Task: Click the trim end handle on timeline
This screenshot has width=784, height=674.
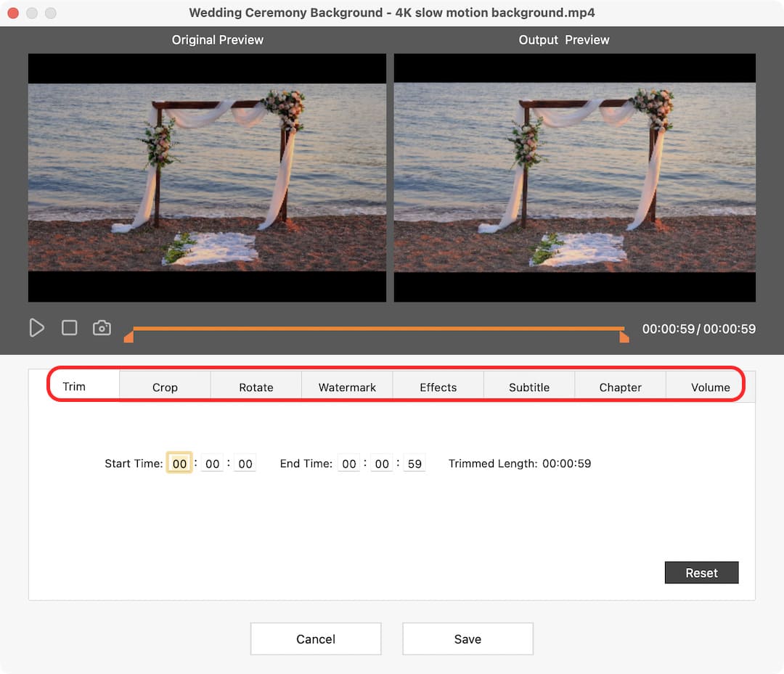Action: 624,337
